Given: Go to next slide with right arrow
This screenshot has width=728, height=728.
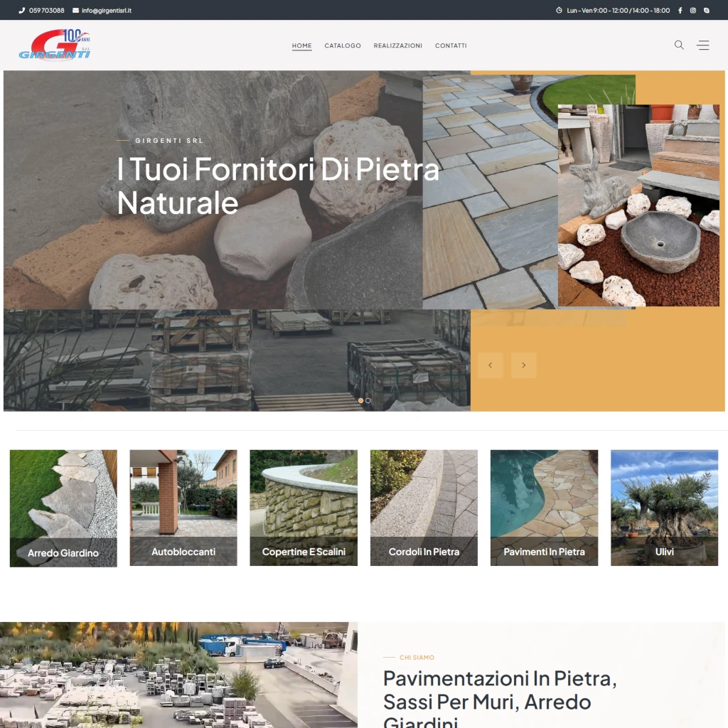Looking at the screenshot, I should tap(524, 365).
